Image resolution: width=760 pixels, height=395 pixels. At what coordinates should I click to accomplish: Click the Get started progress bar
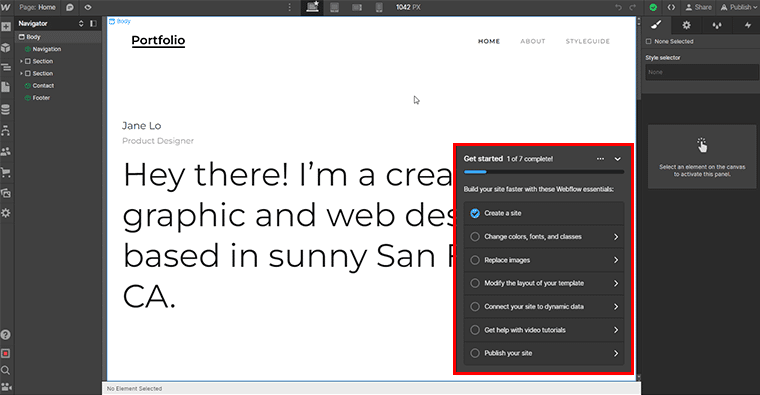point(544,172)
